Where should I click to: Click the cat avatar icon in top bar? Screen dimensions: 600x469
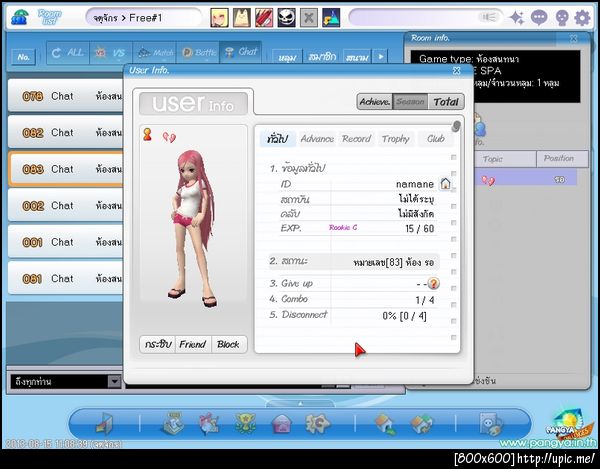click(x=242, y=18)
